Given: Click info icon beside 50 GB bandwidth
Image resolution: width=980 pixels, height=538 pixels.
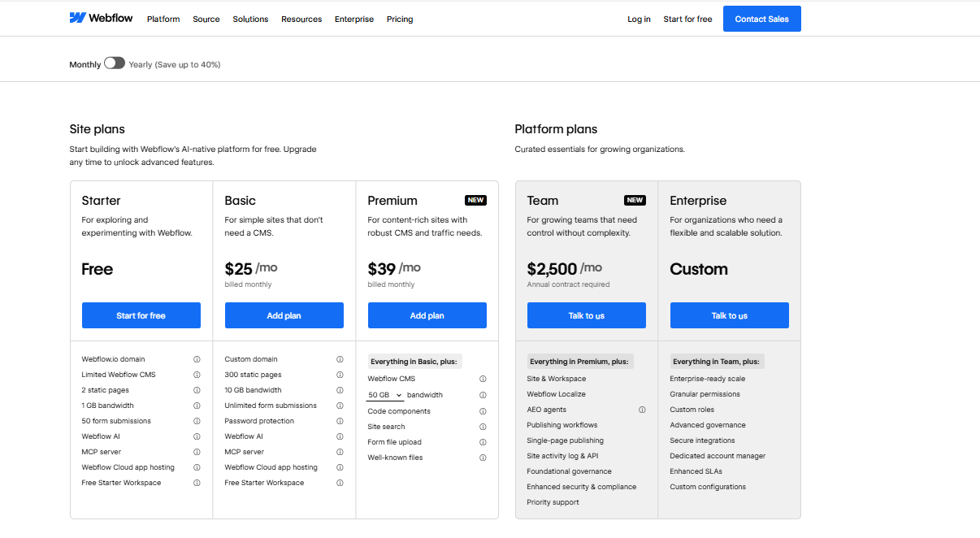Looking at the screenshot, I should tap(483, 395).
